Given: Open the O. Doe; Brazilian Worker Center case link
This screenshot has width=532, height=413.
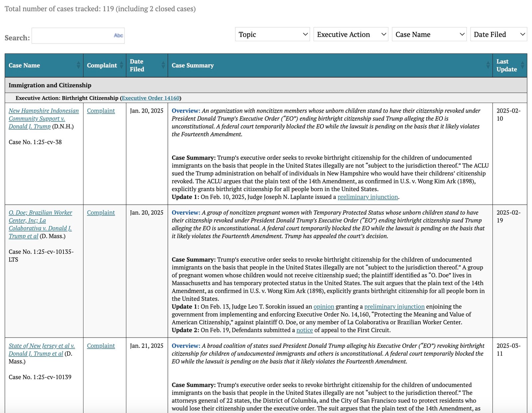Looking at the screenshot, I should (40, 224).
